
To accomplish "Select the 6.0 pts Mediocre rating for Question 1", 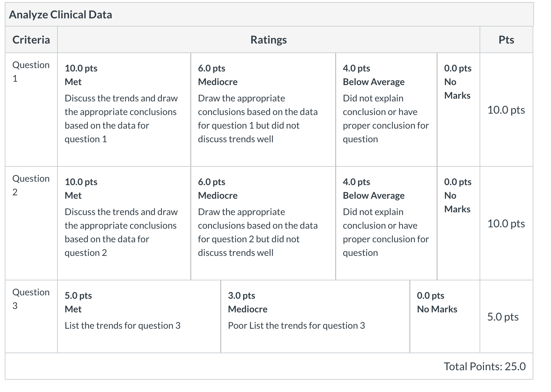I will point(263,110).
